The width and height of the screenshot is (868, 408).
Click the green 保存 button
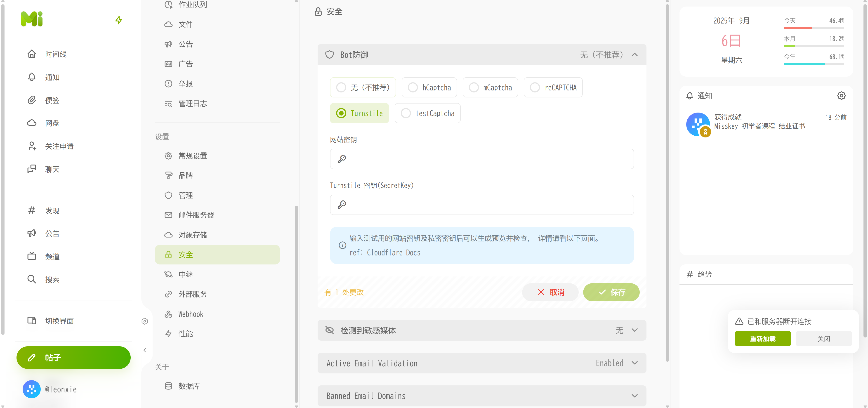click(x=611, y=292)
